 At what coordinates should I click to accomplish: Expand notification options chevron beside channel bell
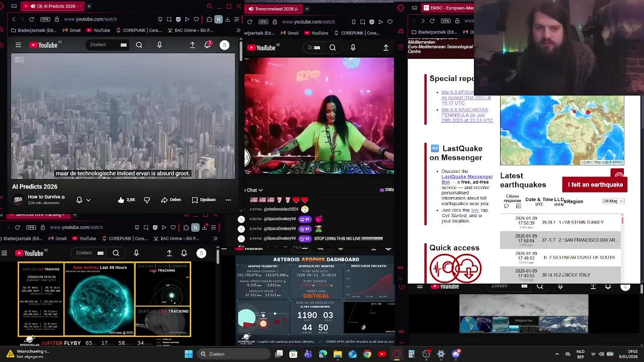(89, 200)
